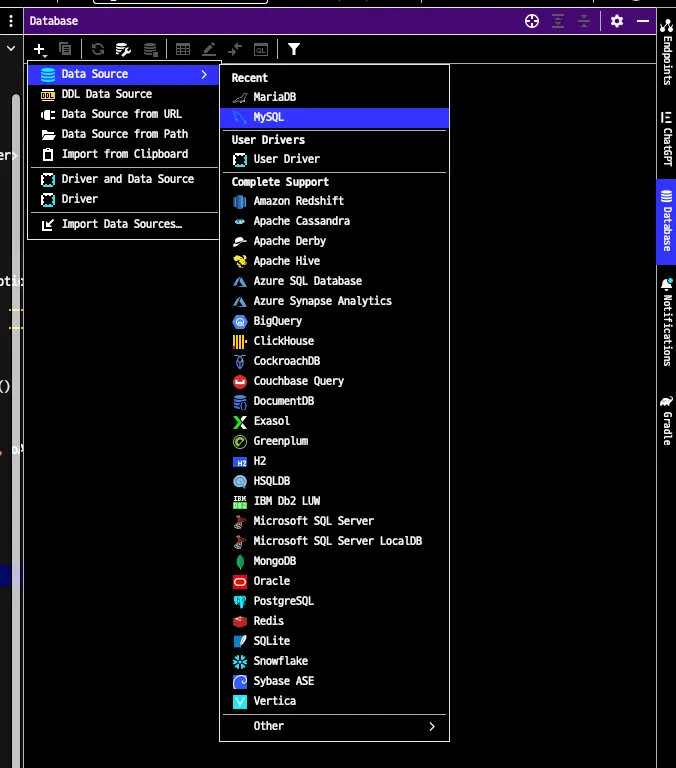Click the Select Opened File target icon
676x768 pixels.
click(531, 21)
